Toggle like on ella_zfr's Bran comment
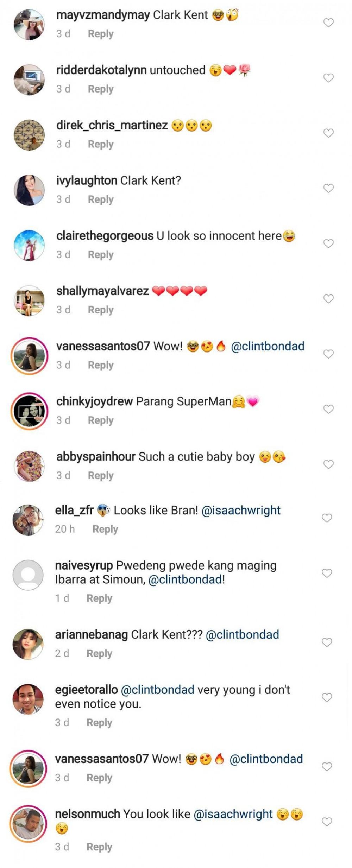Screen dimensions: 352x868 click(327, 518)
